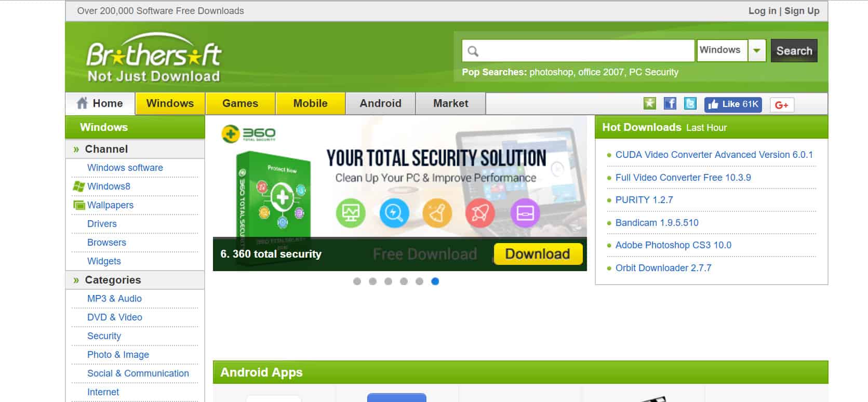Click the Windows8 flag icon
This screenshot has height=402, width=868.
point(79,186)
